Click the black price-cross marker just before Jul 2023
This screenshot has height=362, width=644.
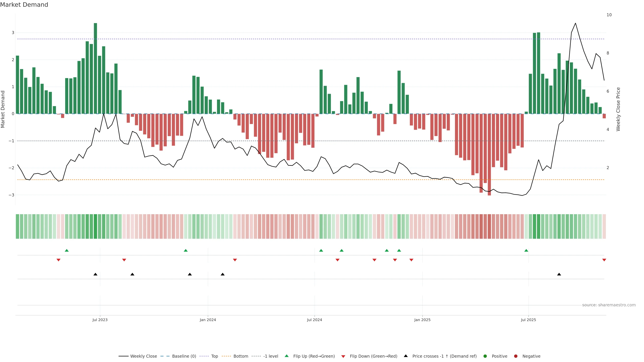point(95,274)
